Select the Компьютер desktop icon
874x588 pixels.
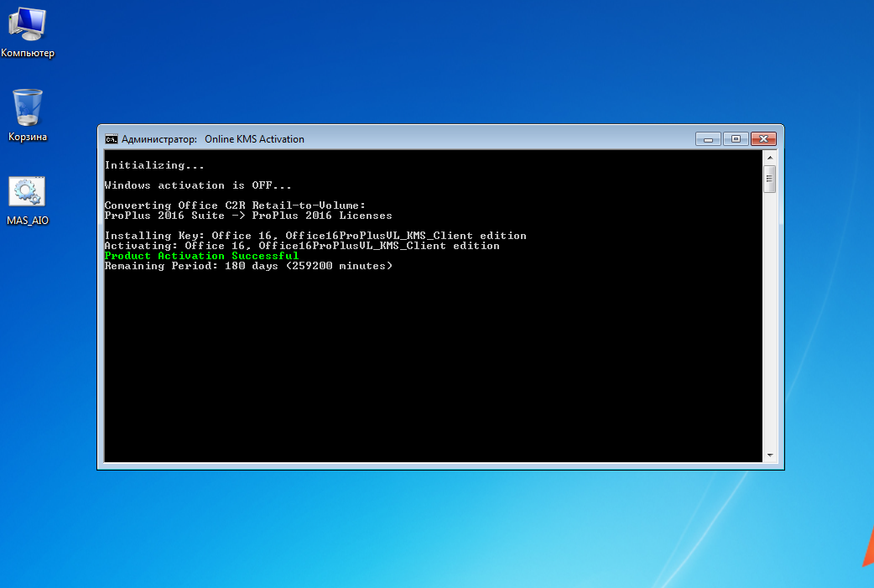pyautogui.click(x=27, y=25)
